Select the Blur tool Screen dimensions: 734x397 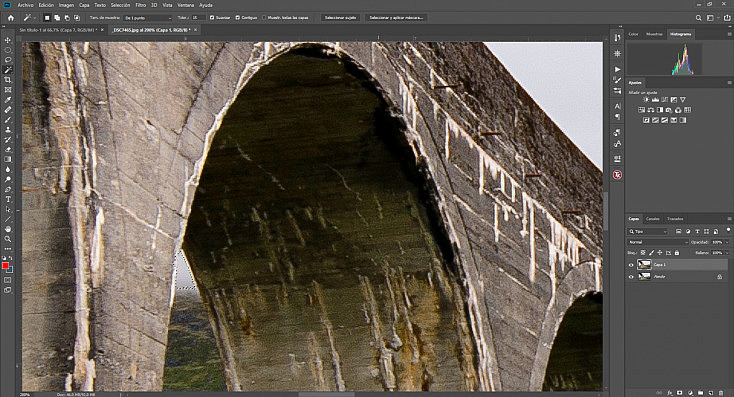(x=8, y=169)
